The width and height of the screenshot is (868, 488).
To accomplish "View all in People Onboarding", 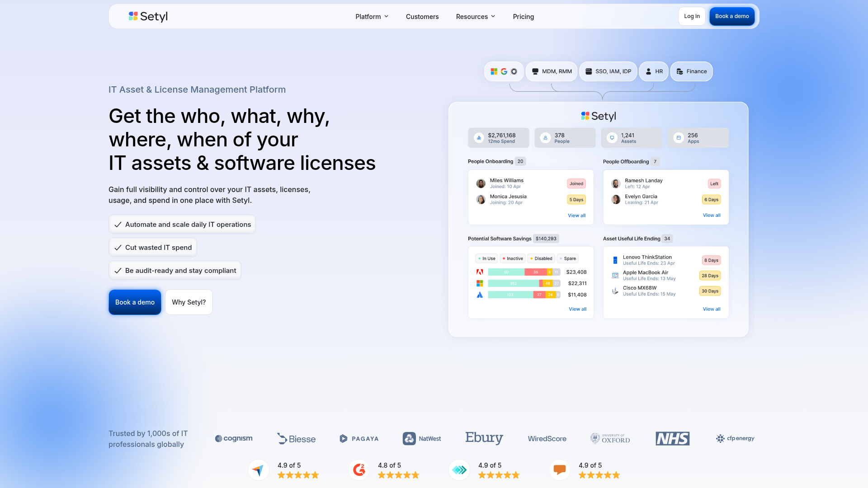I will [x=577, y=216].
